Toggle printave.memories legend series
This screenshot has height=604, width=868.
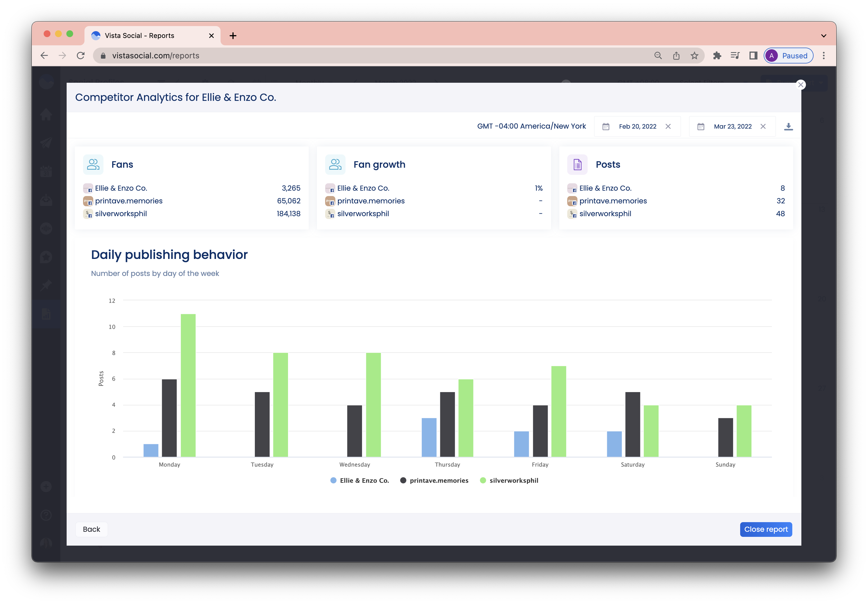(434, 480)
